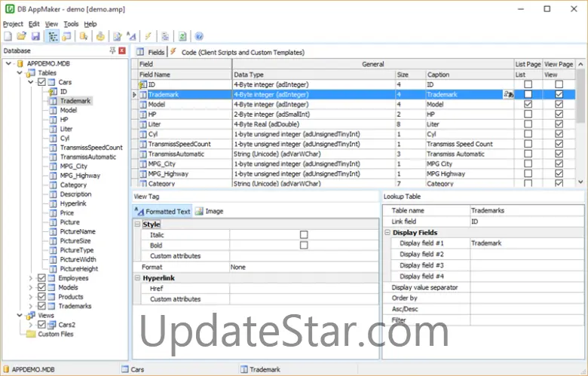Click the lookup icon in Trademark caption cell

[508, 94]
